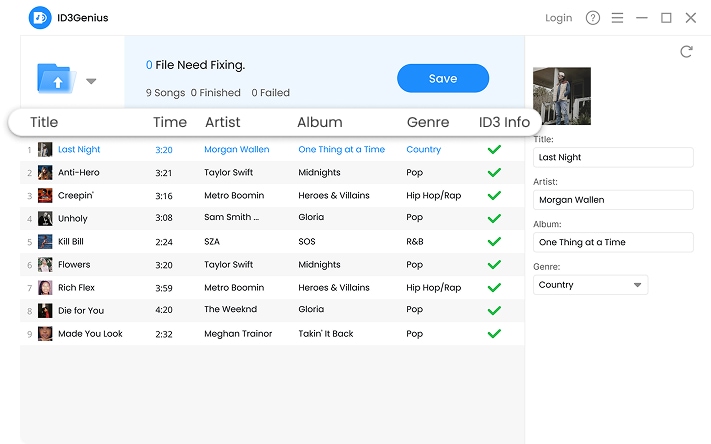This screenshot has height=444, width=711.
Task: Sort by the Time column header
Action: click(170, 122)
